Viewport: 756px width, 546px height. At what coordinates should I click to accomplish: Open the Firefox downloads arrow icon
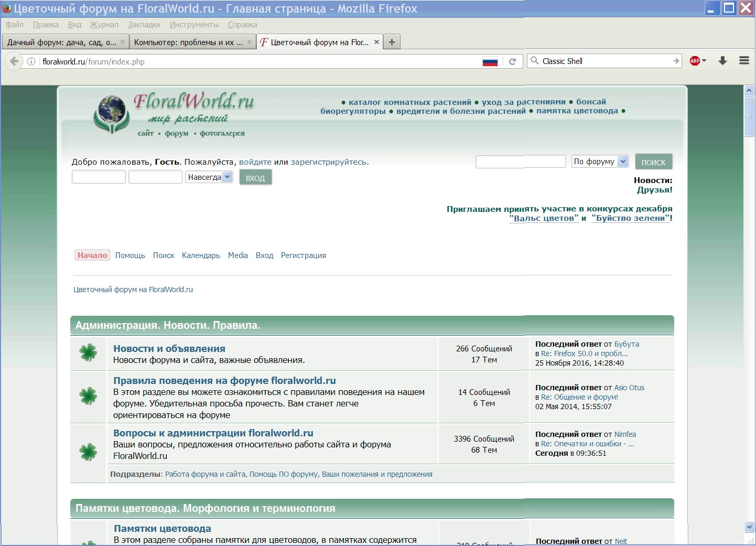722,61
